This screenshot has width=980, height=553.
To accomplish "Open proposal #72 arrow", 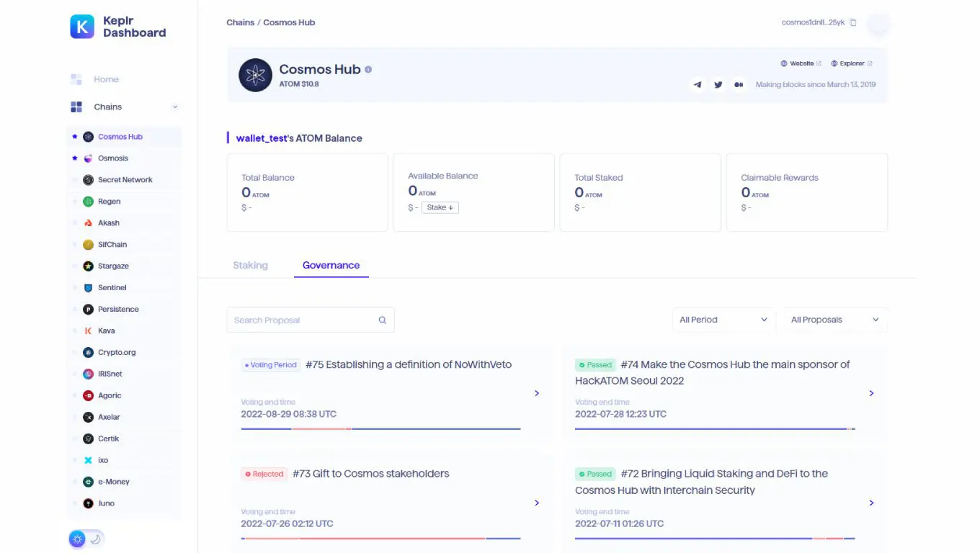I will click(871, 503).
